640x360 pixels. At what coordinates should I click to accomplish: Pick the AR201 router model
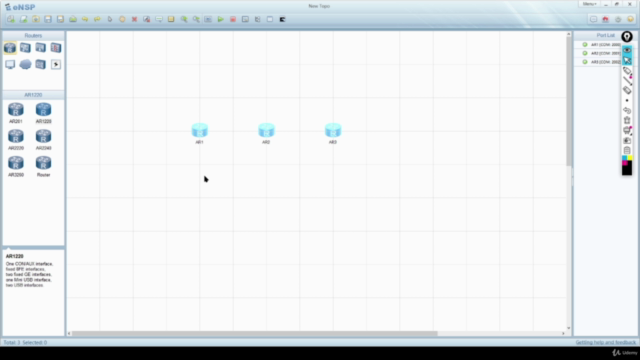click(x=16, y=112)
